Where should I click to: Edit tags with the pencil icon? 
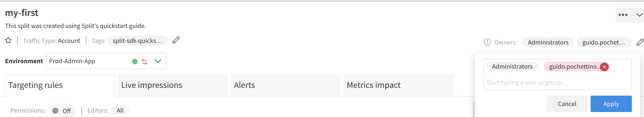click(x=176, y=40)
